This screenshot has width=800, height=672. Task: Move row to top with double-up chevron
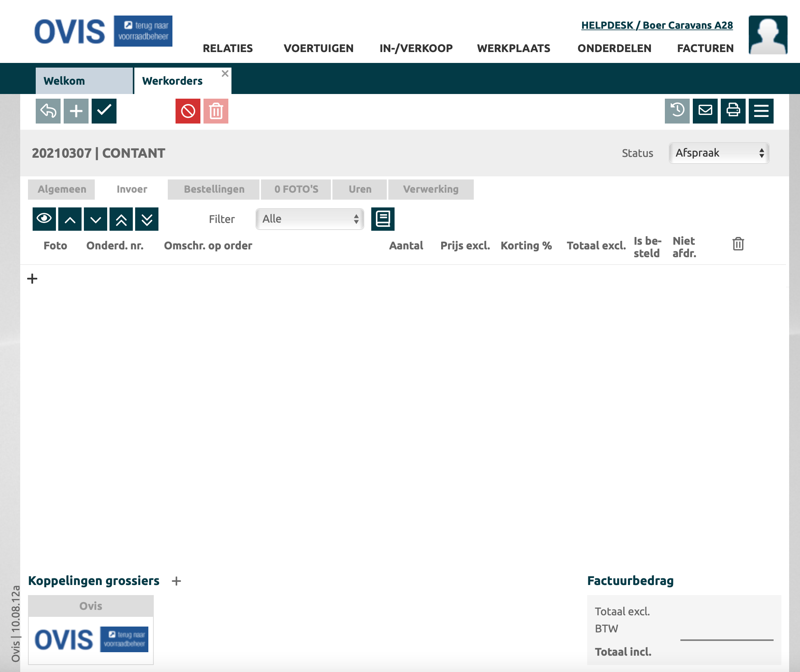point(121,219)
